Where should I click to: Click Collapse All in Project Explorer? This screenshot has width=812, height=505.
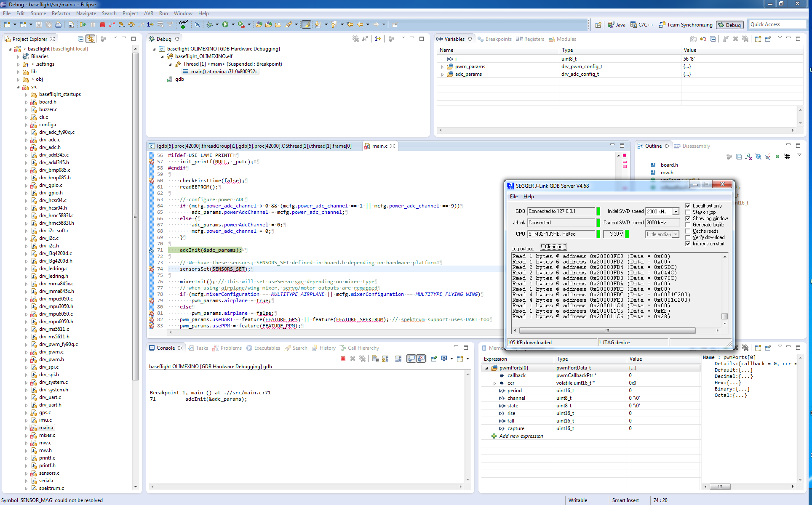[81, 39]
